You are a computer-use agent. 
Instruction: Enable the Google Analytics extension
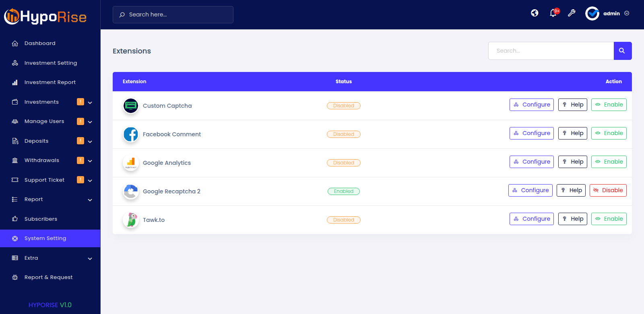tap(609, 162)
